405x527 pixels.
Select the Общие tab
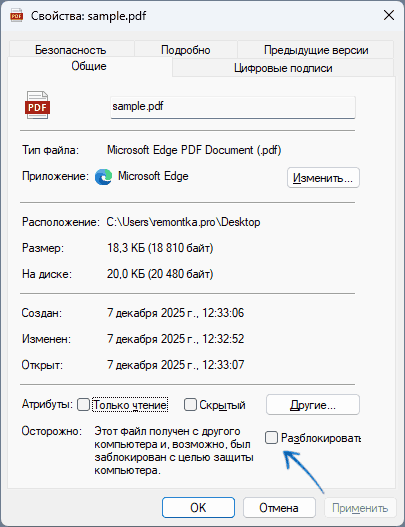pyautogui.click(x=89, y=66)
